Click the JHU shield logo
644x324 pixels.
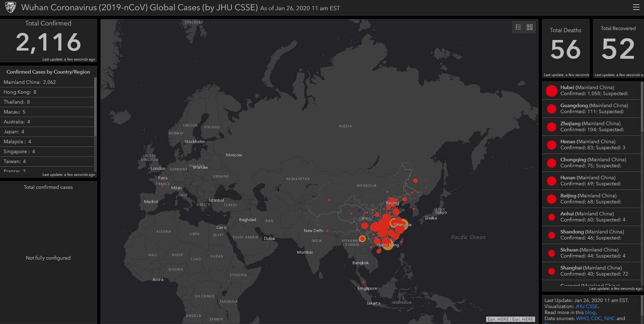click(11, 7)
